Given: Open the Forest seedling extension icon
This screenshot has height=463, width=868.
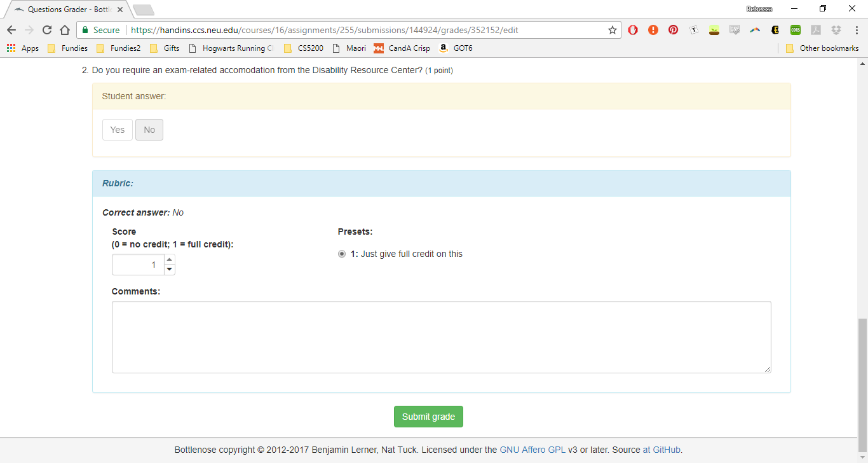Looking at the screenshot, I should (714, 30).
